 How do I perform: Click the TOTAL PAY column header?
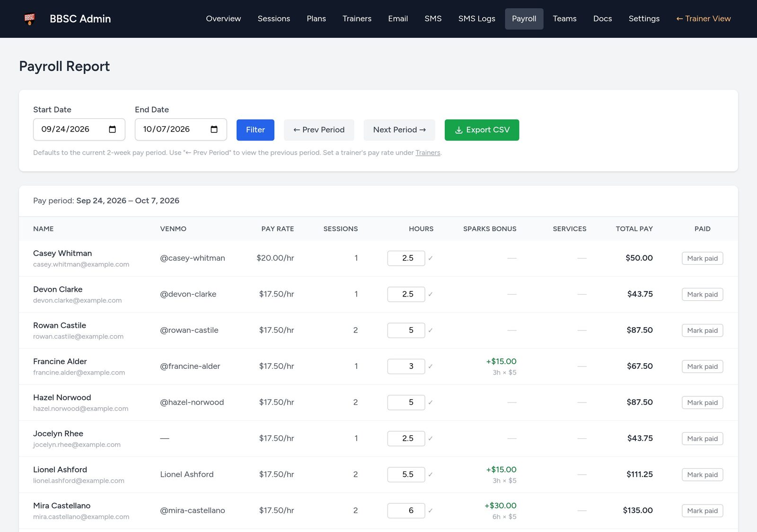[634, 229]
